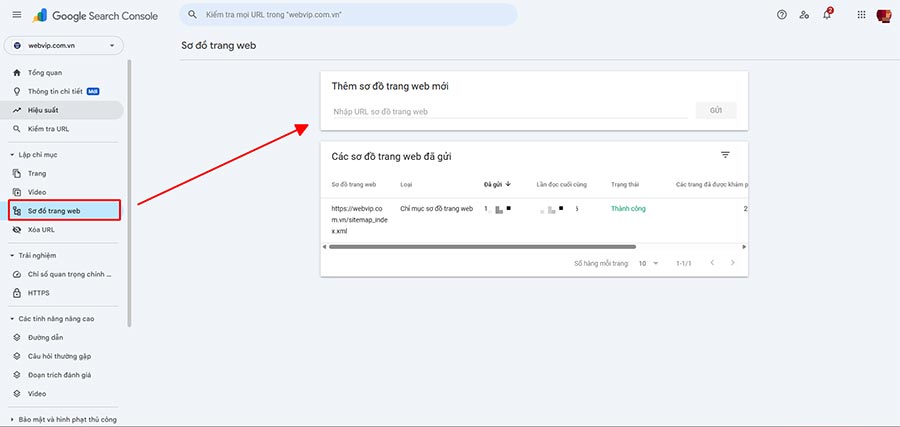
Task: Click the Google Search Console logo
Action: [x=95, y=15]
